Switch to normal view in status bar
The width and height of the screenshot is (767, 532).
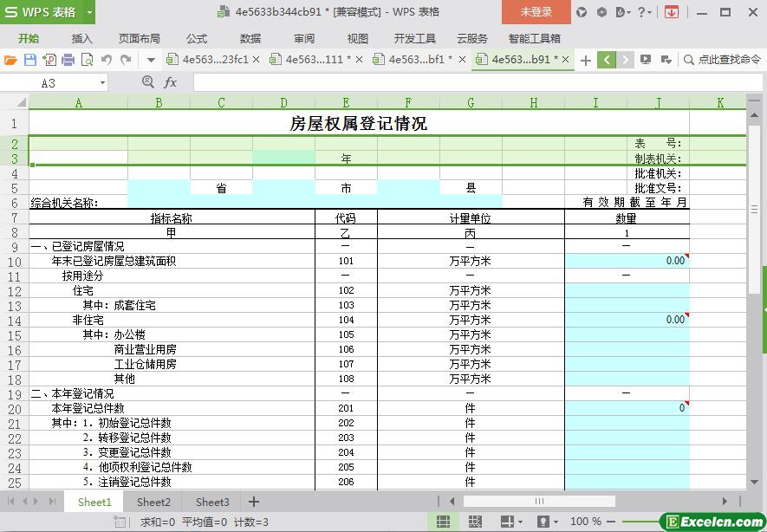(x=443, y=522)
